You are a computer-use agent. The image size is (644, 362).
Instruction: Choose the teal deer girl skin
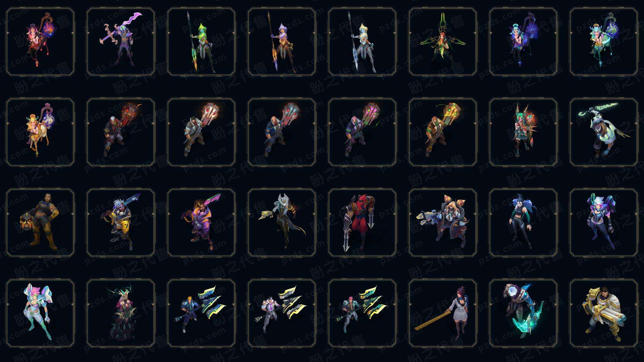(604, 42)
